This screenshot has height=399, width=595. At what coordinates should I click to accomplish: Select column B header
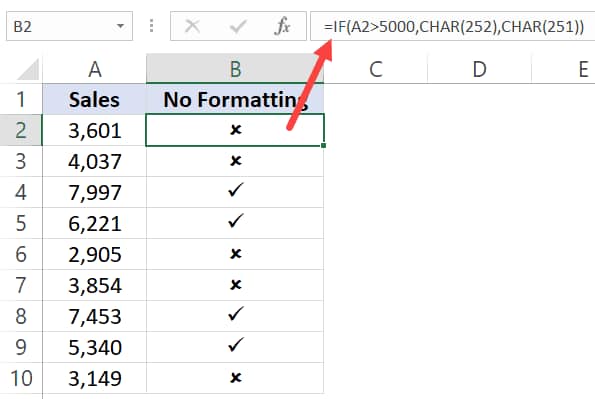click(235, 69)
